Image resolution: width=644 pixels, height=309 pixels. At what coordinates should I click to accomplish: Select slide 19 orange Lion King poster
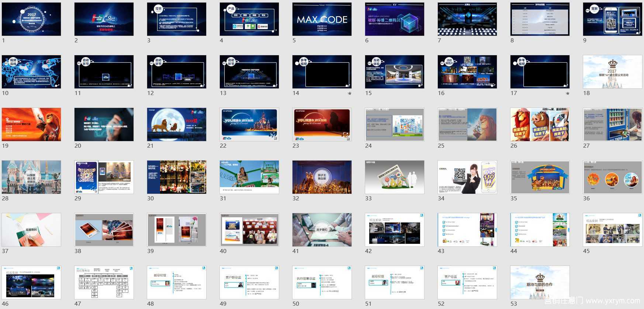click(x=31, y=124)
